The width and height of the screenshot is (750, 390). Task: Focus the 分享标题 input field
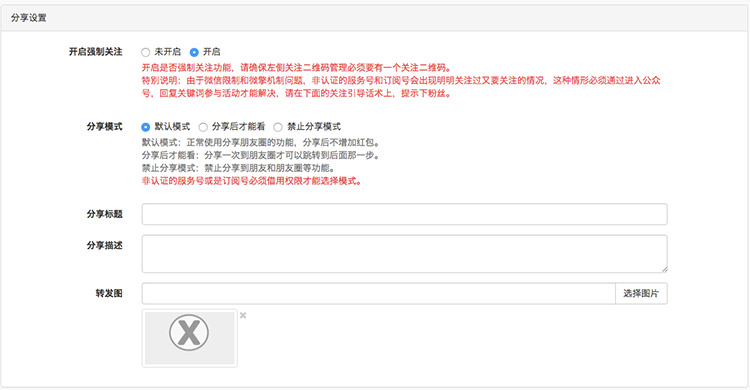coord(405,214)
